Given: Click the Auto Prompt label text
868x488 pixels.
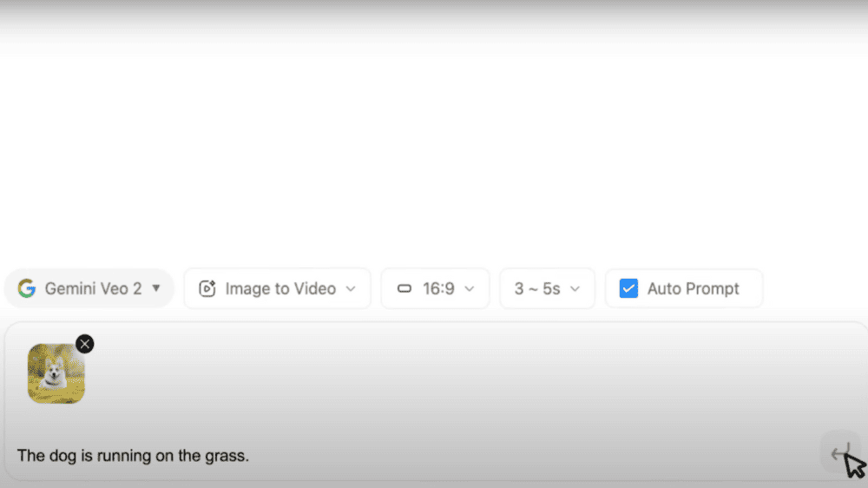Looking at the screenshot, I should [693, 288].
